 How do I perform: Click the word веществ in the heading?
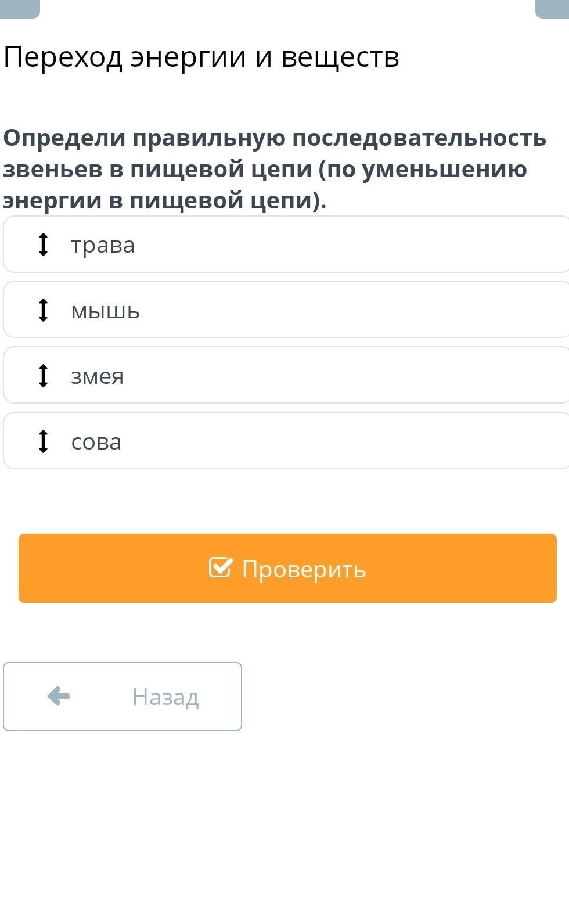pos(340,57)
